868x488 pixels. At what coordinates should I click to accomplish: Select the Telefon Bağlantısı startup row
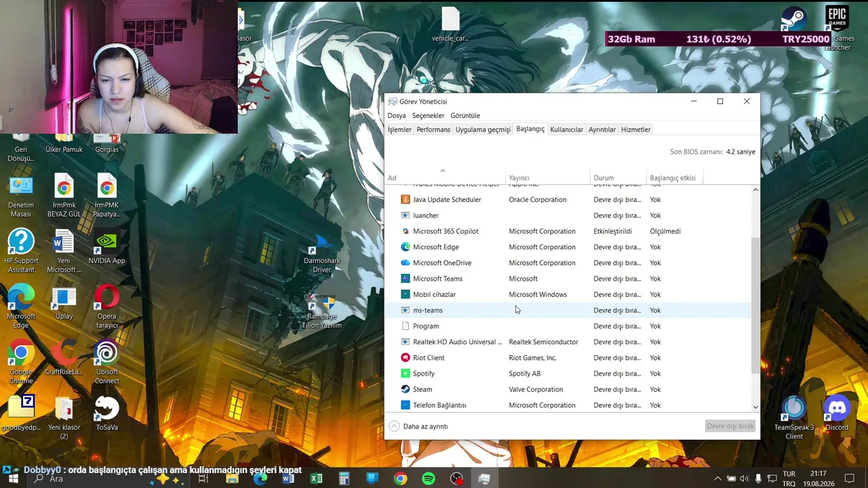568,405
